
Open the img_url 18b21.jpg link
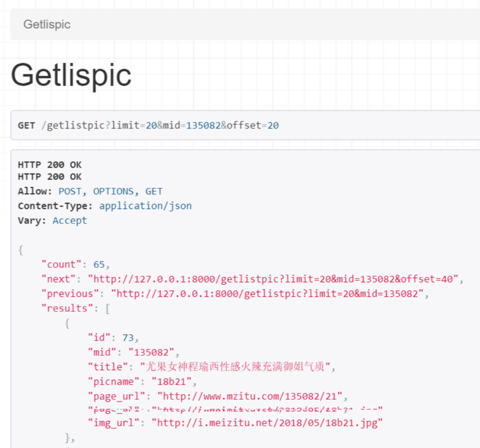click(267, 423)
